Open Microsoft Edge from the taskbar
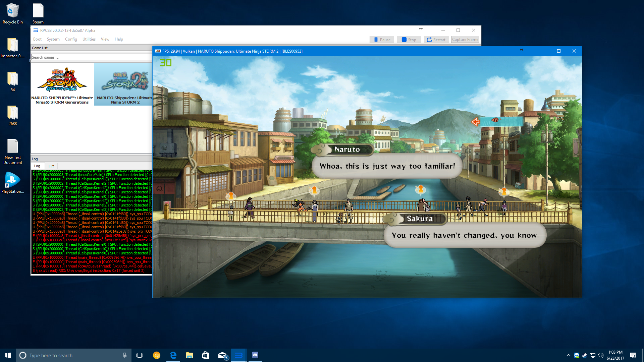Screen dimensions: 644x362 coord(173,355)
